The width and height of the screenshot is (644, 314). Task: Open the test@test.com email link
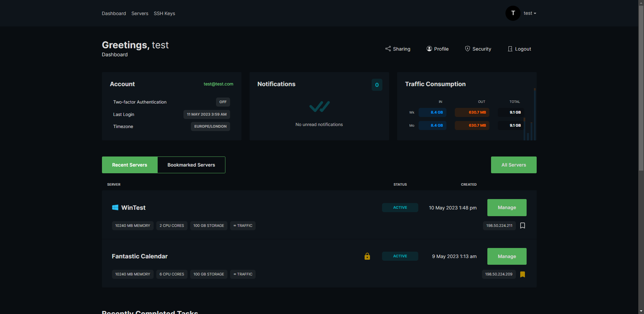click(218, 84)
